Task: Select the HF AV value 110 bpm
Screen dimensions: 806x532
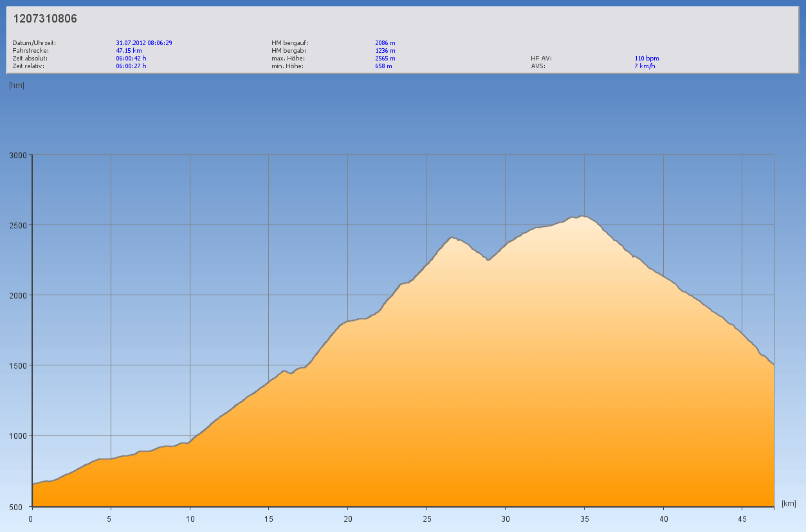Action: point(646,59)
